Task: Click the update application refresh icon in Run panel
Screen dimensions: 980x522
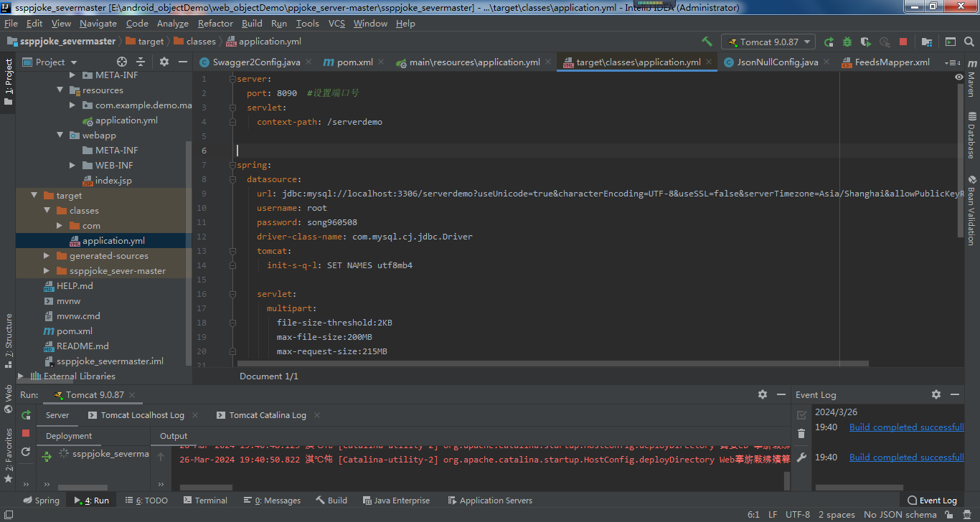Action: point(26,451)
